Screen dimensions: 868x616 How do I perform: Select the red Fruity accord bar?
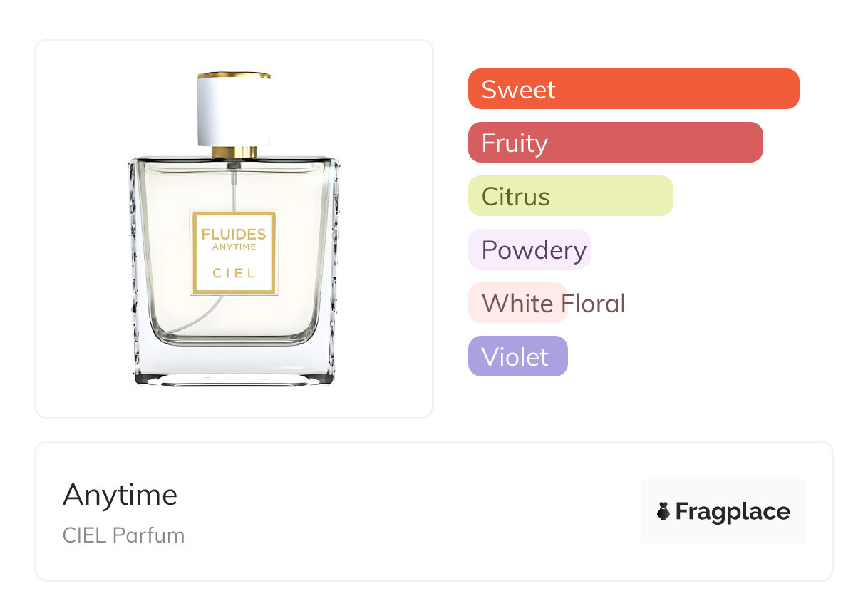click(615, 143)
